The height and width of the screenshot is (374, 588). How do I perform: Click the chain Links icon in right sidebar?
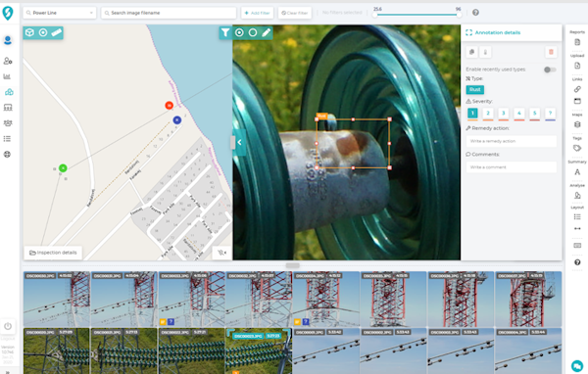tap(577, 89)
